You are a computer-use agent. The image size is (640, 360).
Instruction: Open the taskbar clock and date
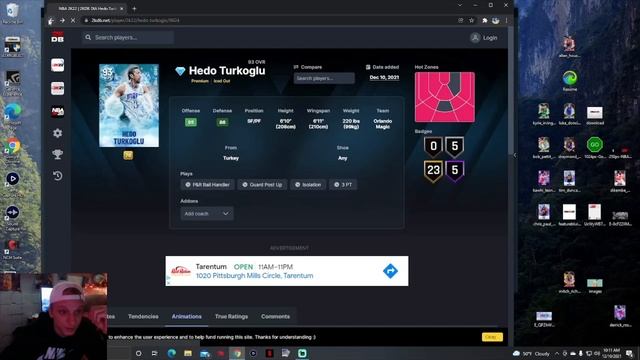pyautogui.click(x=611, y=353)
